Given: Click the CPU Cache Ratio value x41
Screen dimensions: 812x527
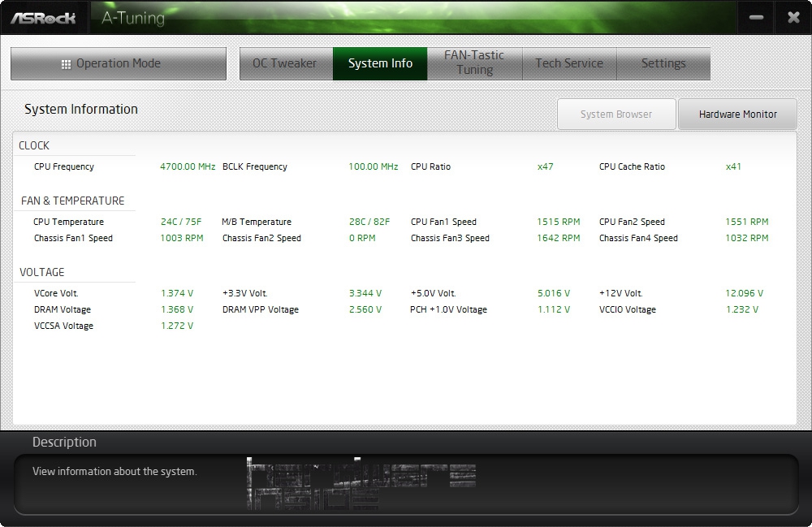Looking at the screenshot, I should coord(733,166).
